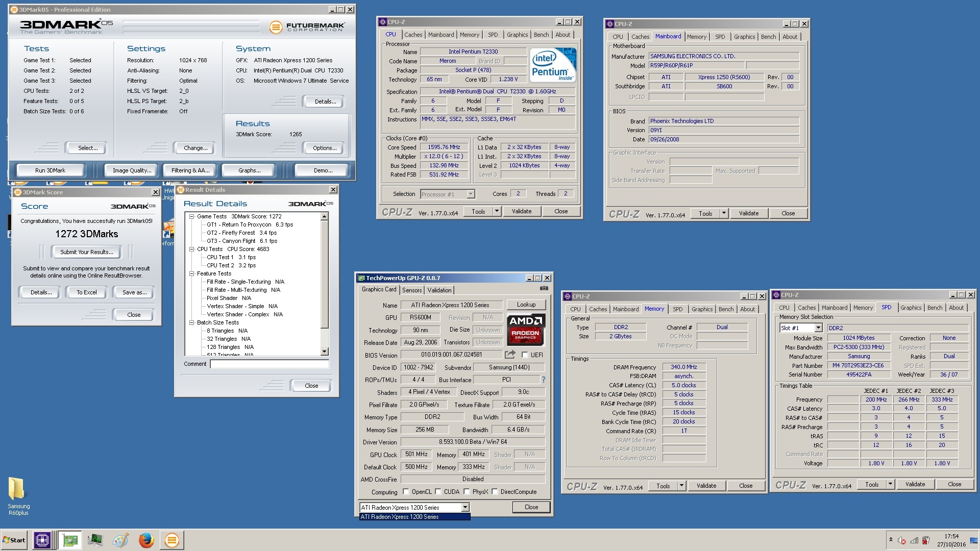
Task: Click the GPU-Z title bar app icon
Action: (361, 278)
